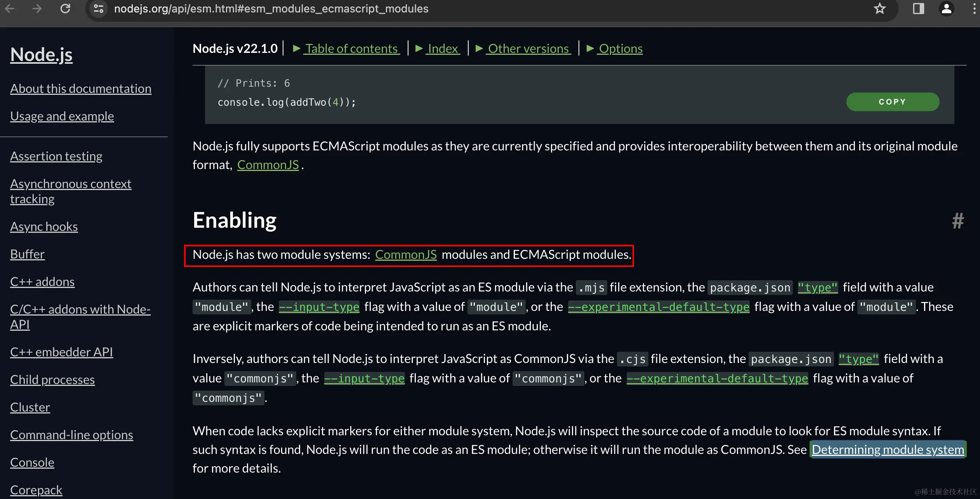Image resolution: width=980 pixels, height=499 pixels.
Task: Open the user profile icon
Action: (x=946, y=9)
